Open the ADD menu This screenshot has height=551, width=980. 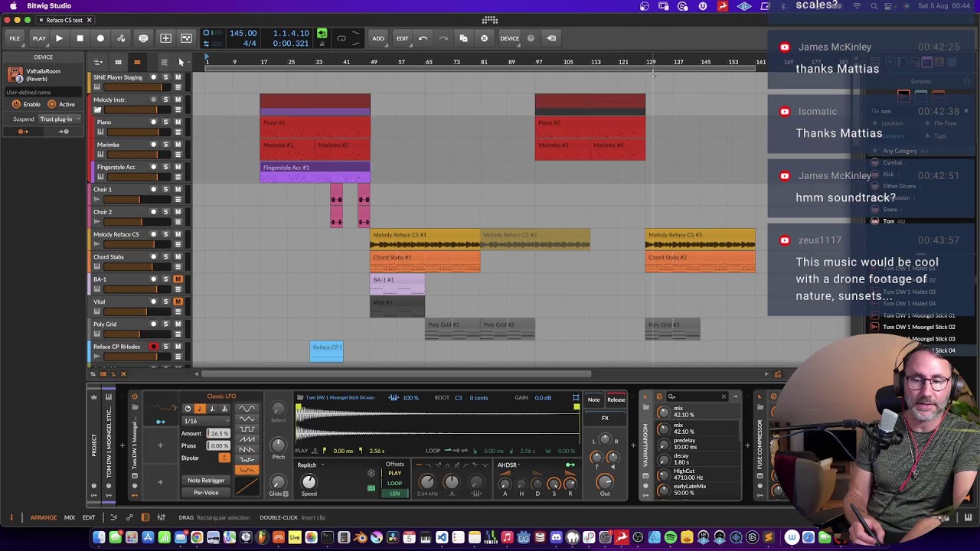[378, 38]
